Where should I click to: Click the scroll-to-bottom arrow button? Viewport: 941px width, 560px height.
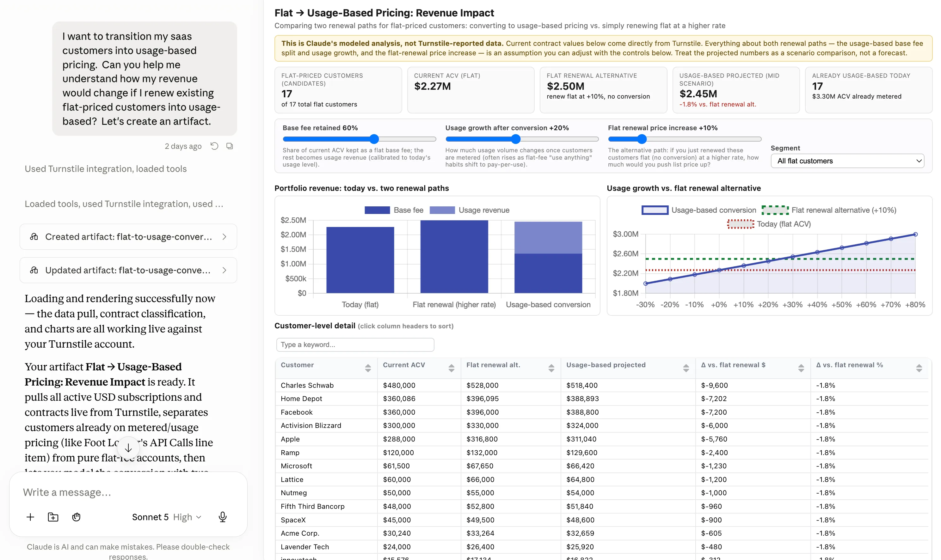point(128,448)
